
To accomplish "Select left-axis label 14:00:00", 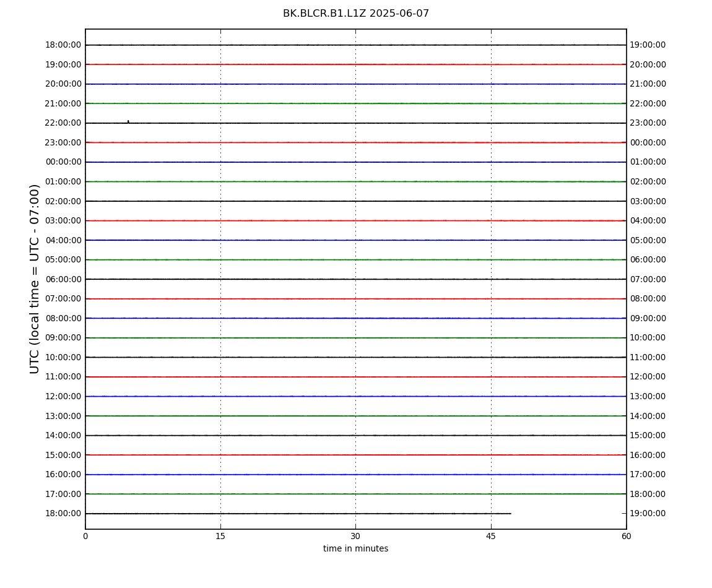I will click(x=63, y=436).
